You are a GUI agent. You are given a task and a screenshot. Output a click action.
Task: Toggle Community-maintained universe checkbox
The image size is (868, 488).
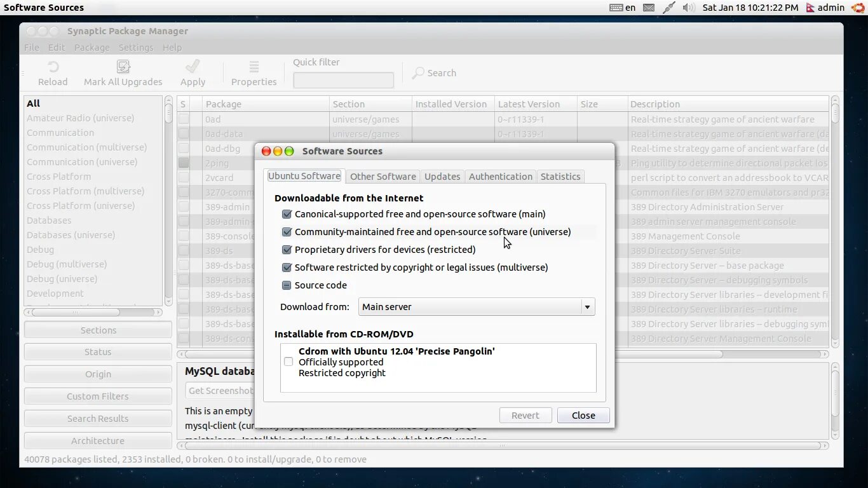[x=287, y=232]
